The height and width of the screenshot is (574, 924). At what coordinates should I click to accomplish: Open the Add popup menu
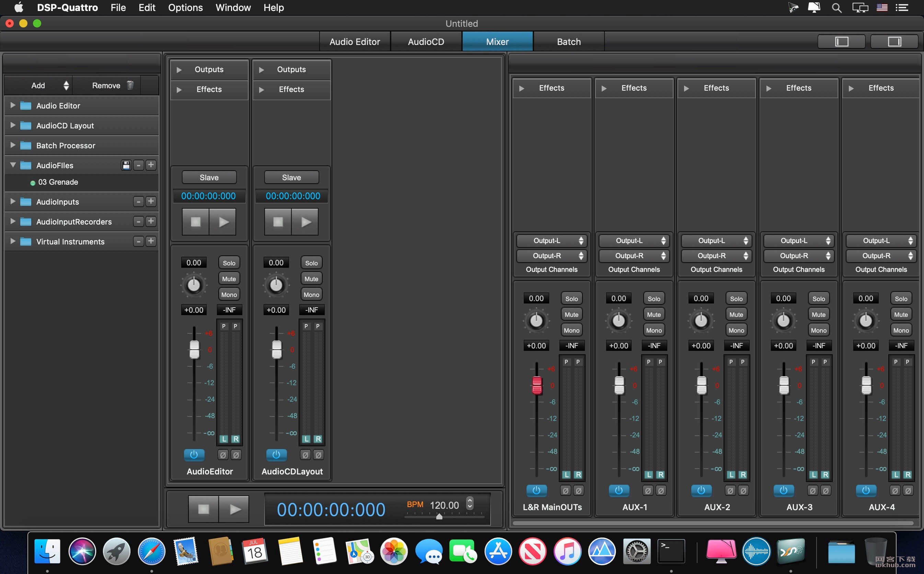coord(38,85)
